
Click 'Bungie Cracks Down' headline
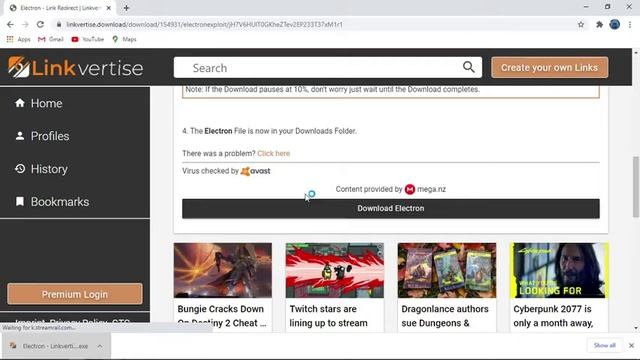222,316
